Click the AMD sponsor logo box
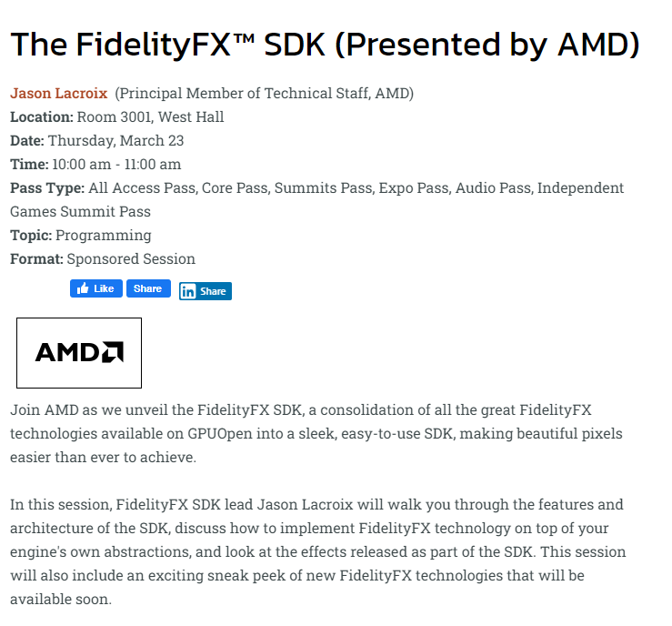 coord(79,352)
